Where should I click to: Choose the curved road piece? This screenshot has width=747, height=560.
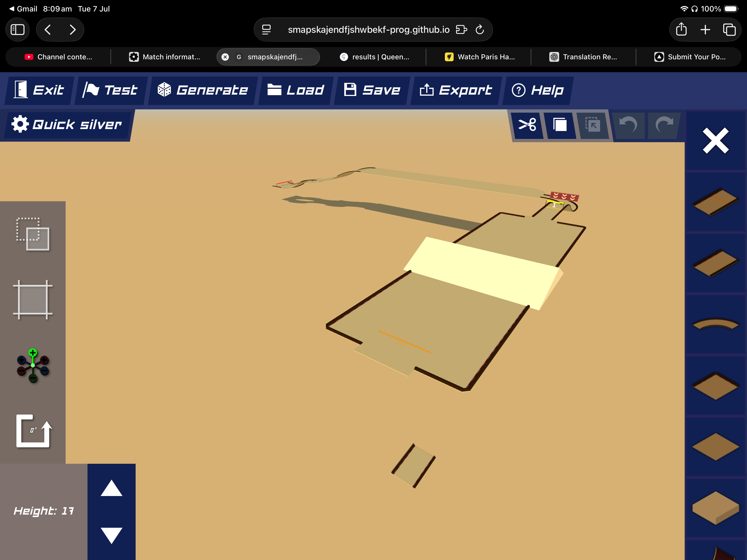tap(715, 325)
